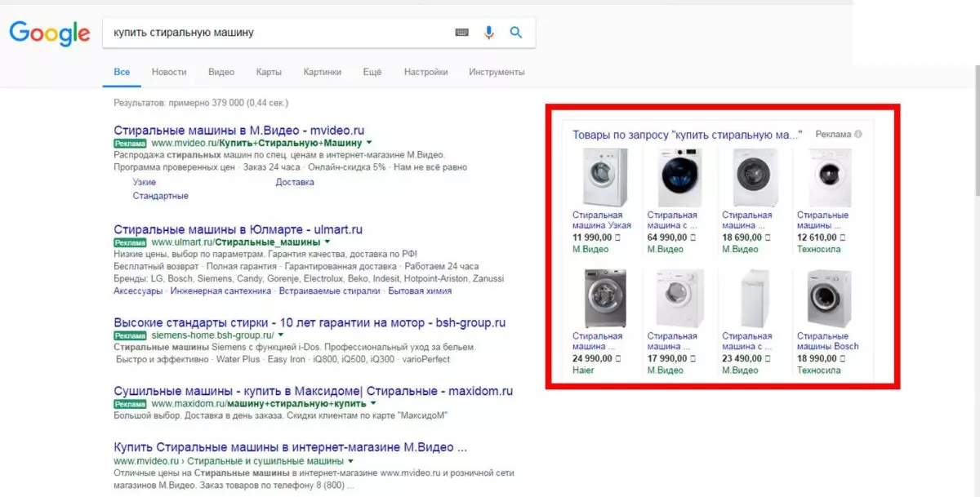Viewport: 980px width, 497px height.
Task: Expand the dropdown arrow after ulmart.ru ad URL
Action: pyautogui.click(x=327, y=242)
